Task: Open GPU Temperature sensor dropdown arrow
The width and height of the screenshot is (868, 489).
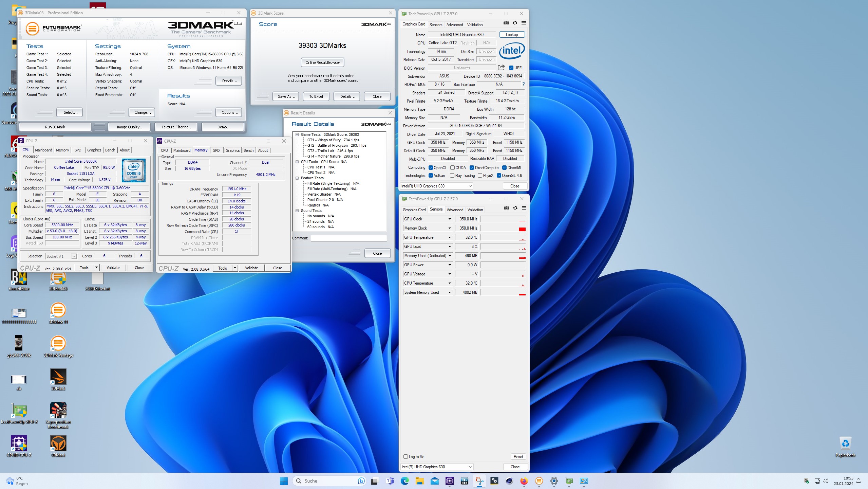Action: (x=450, y=237)
